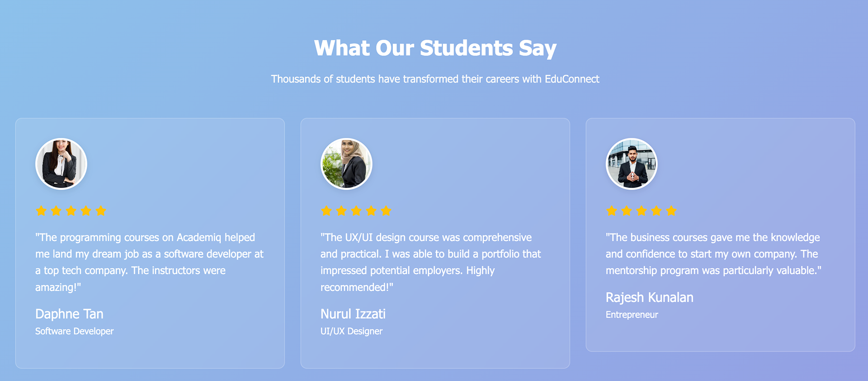
Task: Click third star in Rajesh Kunalan's rating
Action: tap(642, 211)
